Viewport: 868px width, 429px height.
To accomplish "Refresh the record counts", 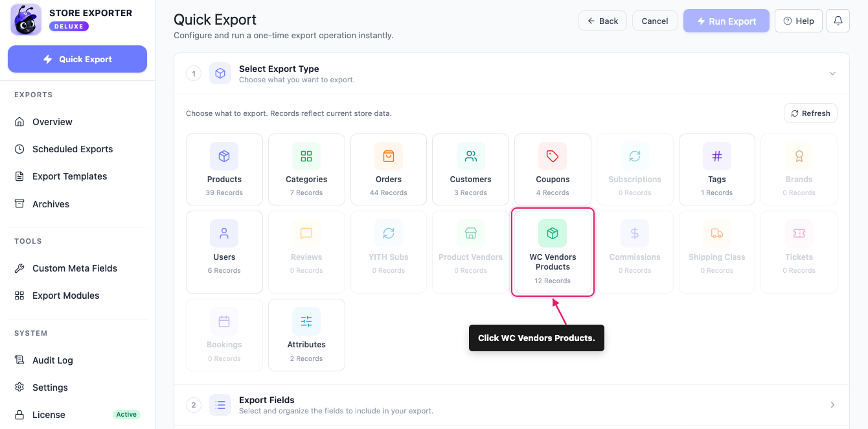I will 810,113.
